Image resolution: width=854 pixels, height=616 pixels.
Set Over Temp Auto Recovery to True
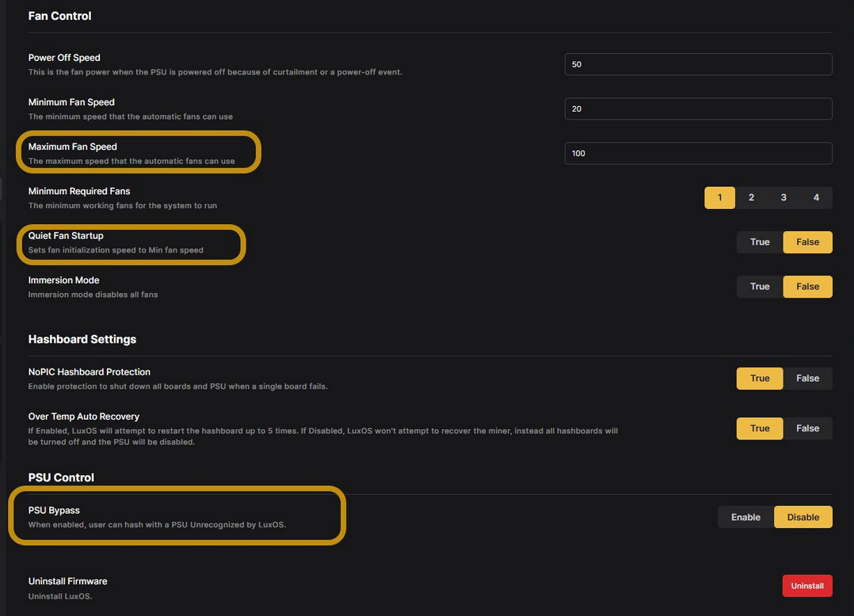click(x=760, y=428)
